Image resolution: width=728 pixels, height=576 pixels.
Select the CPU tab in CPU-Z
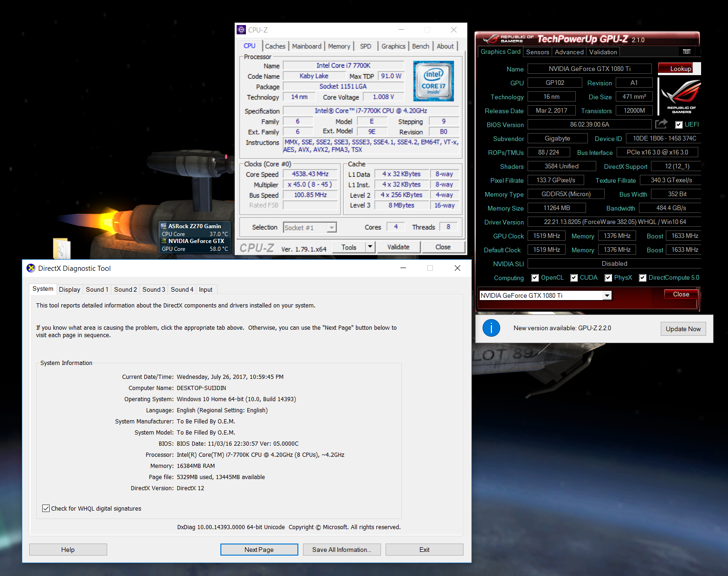250,46
